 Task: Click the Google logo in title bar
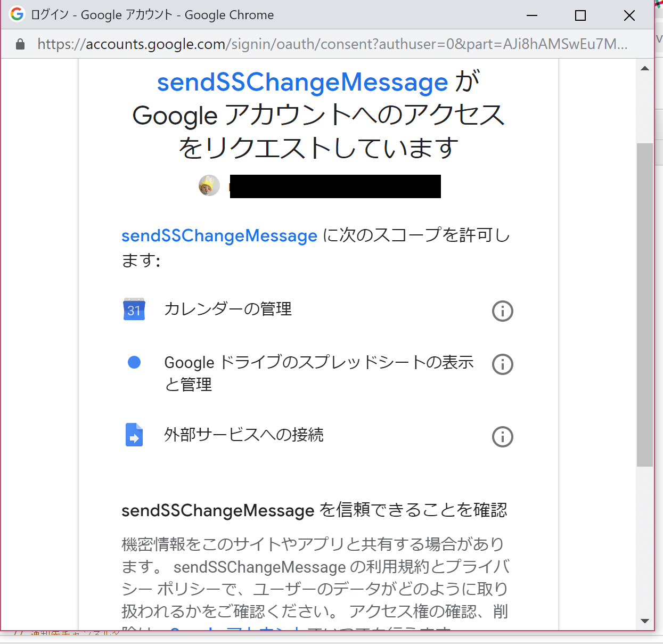(17, 14)
